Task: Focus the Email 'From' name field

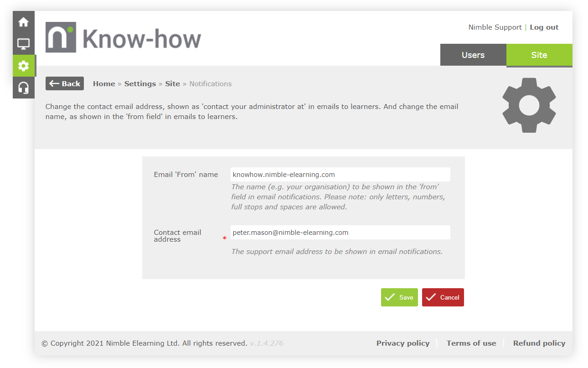Action: tap(340, 175)
